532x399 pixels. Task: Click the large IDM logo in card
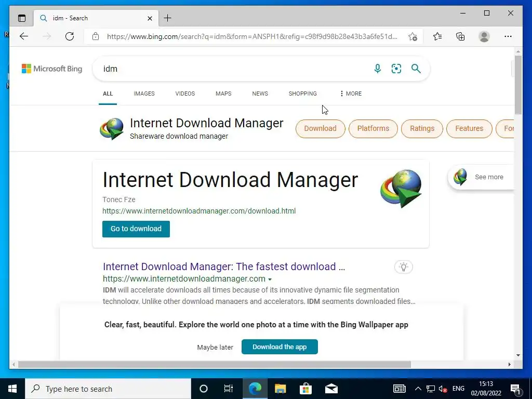point(401,189)
